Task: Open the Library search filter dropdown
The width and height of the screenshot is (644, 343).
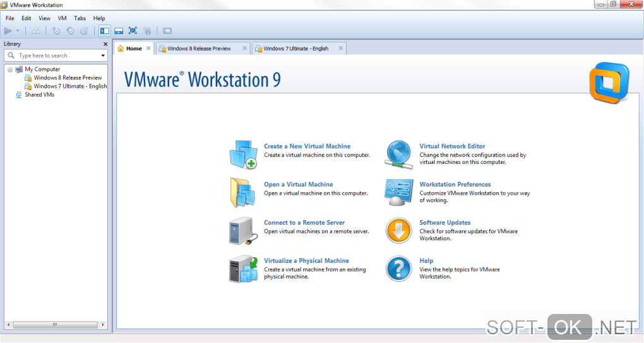Action: pos(103,55)
